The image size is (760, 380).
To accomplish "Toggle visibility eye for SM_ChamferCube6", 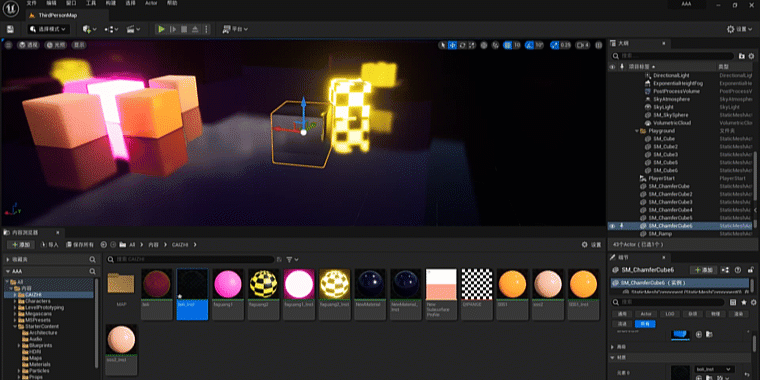I will click(x=613, y=226).
